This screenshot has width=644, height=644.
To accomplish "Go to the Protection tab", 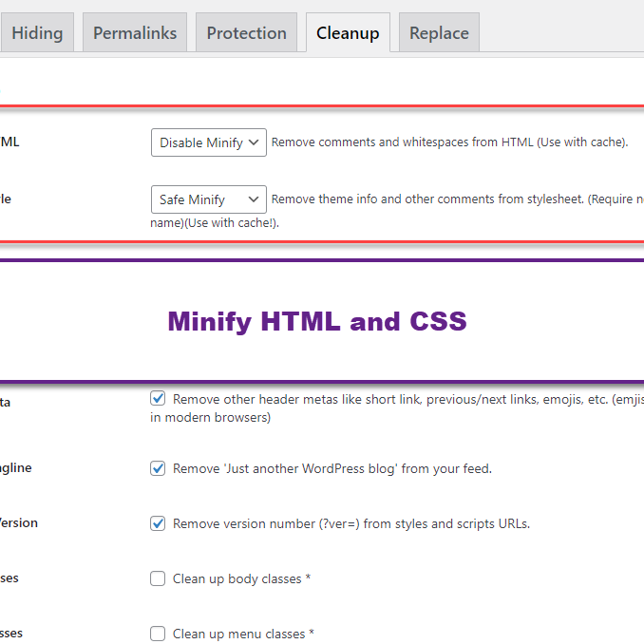I will click(x=246, y=32).
